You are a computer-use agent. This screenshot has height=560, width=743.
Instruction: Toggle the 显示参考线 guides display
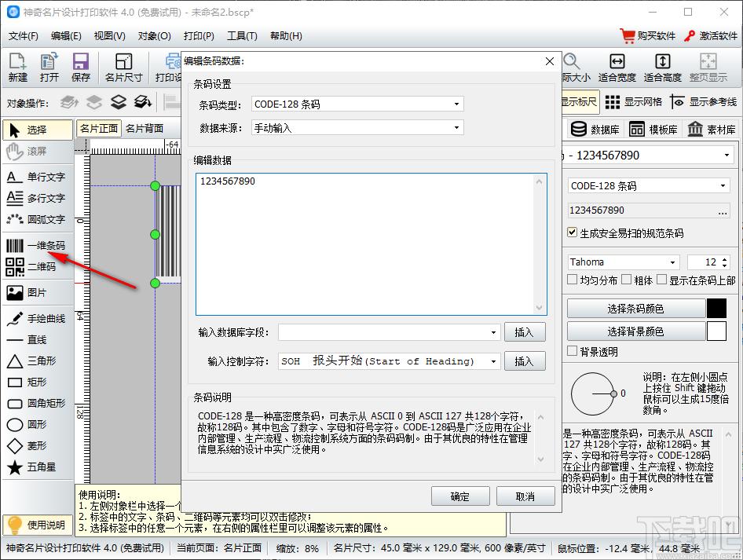pyautogui.click(x=704, y=102)
